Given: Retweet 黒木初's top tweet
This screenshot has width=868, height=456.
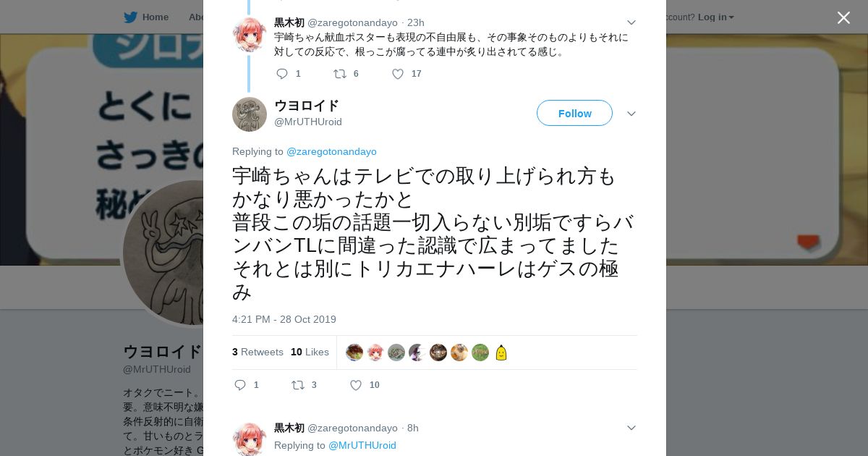Looking at the screenshot, I should (x=339, y=74).
